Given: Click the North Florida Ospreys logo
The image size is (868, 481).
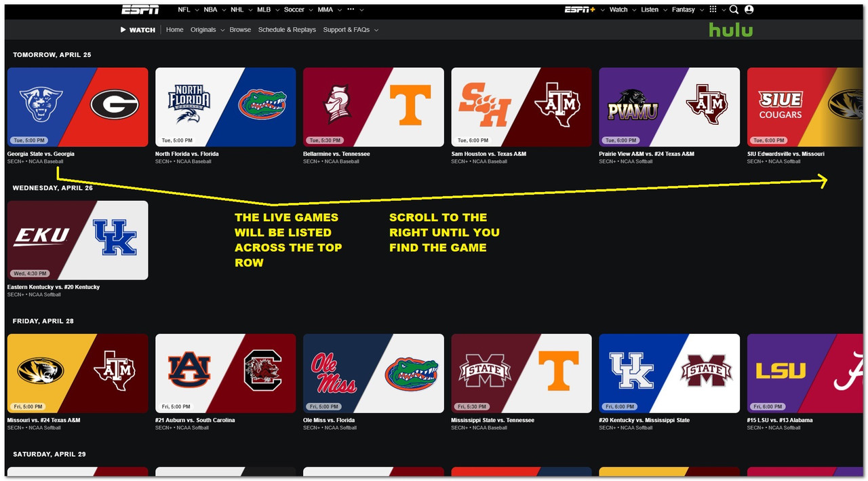Looking at the screenshot, I should pos(189,105).
